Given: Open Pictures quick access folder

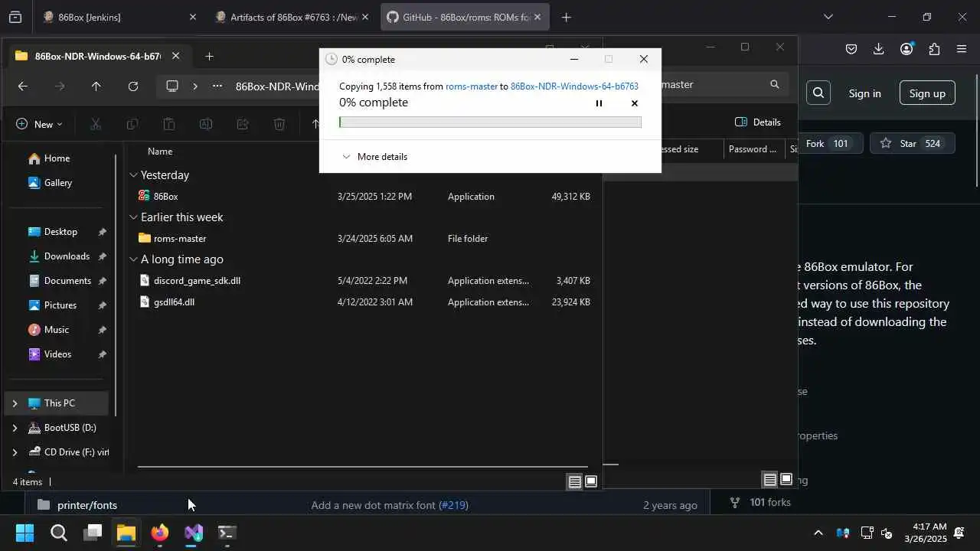Looking at the screenshot, I should [x=60, y=305].
